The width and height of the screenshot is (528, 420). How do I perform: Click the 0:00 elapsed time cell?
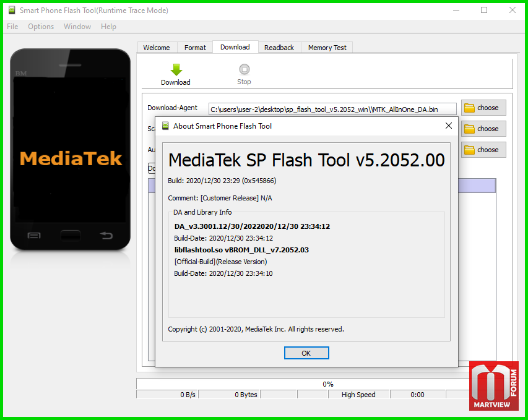418,395
